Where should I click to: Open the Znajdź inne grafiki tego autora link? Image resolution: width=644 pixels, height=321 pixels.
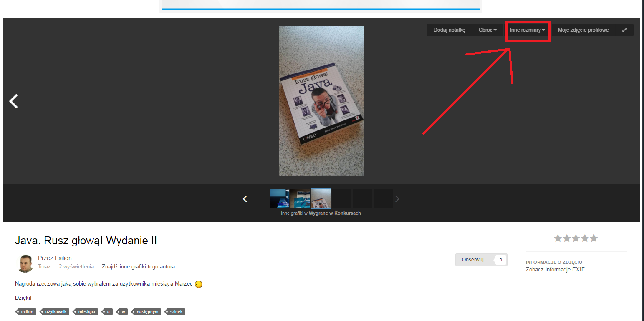tap(138, 267)
